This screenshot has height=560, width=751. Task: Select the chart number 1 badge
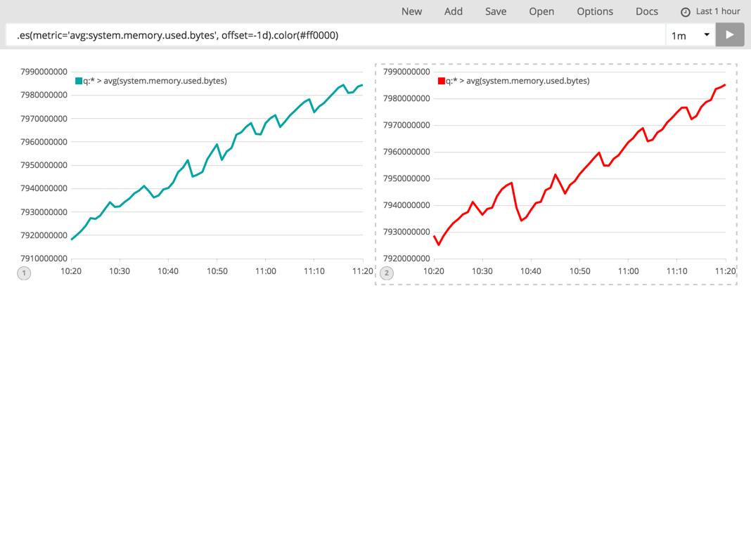coord(24,273)
